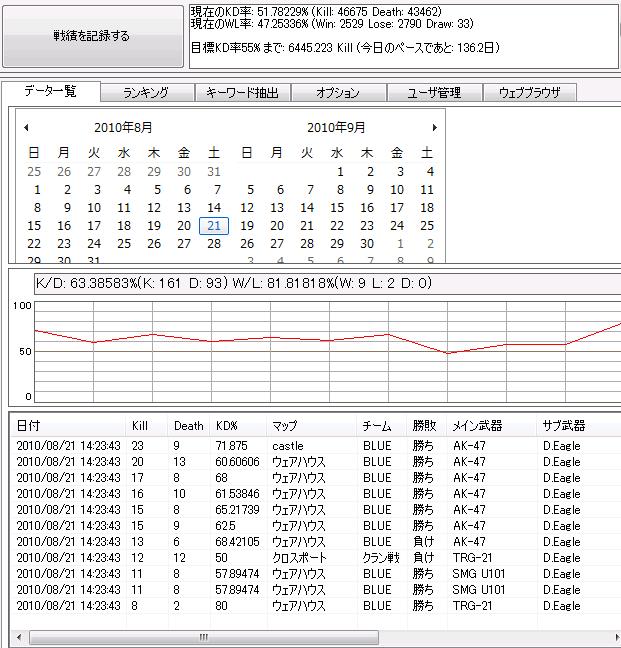The height and width of the screenshot is (648, 621).
Task: Click the 戦績を記録する button
Action: [93, 36]
